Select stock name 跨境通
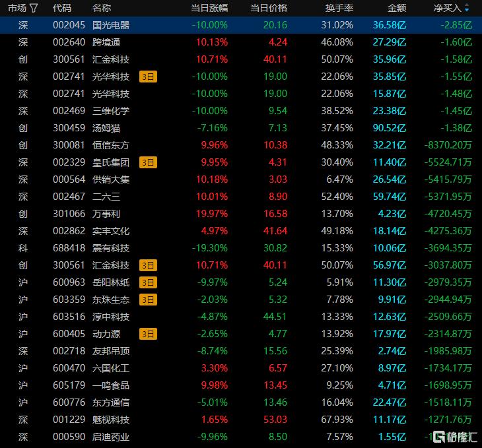This screenshot has width=482, height=448. [x=106, y=42]
